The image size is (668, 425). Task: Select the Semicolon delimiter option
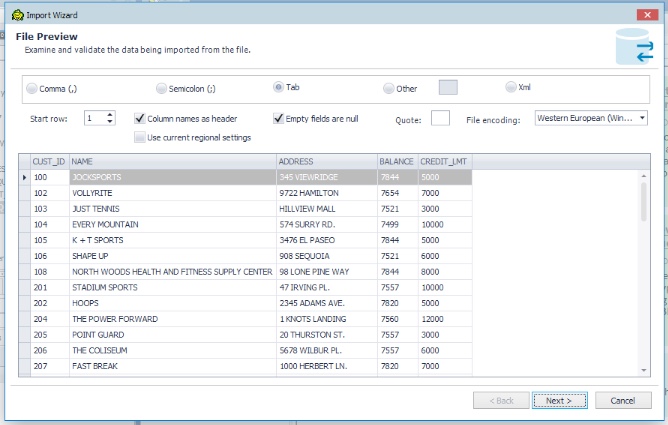pos(163,88)
